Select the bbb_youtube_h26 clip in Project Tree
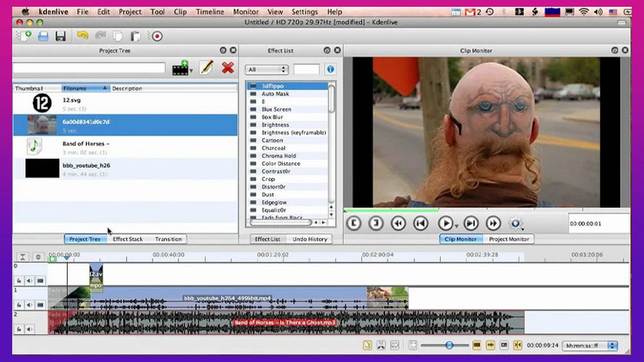 point(86,165)
